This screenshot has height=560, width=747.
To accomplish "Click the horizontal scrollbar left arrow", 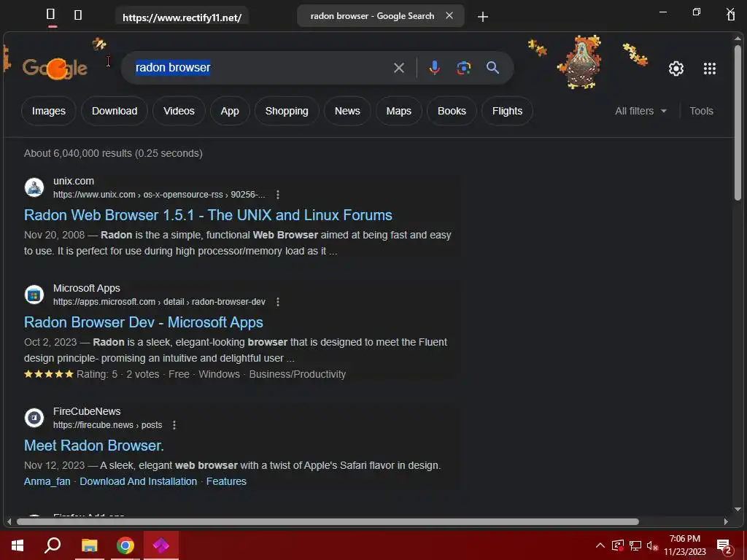I will 9,522.
